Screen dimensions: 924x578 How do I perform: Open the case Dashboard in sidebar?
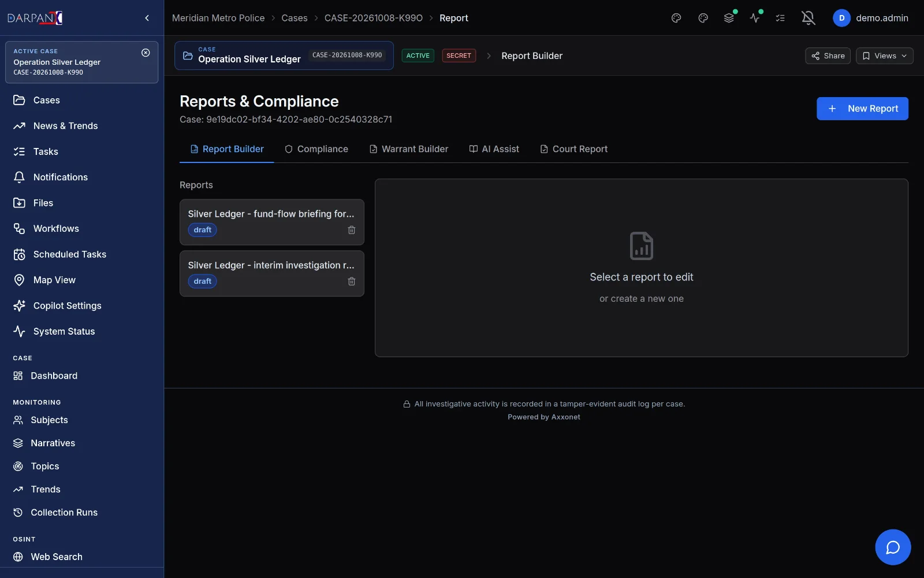tap(81, 376)
